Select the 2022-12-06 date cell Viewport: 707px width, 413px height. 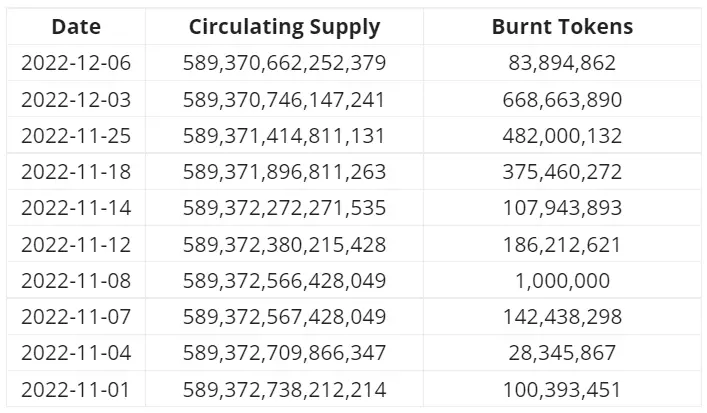pos(76,63)
